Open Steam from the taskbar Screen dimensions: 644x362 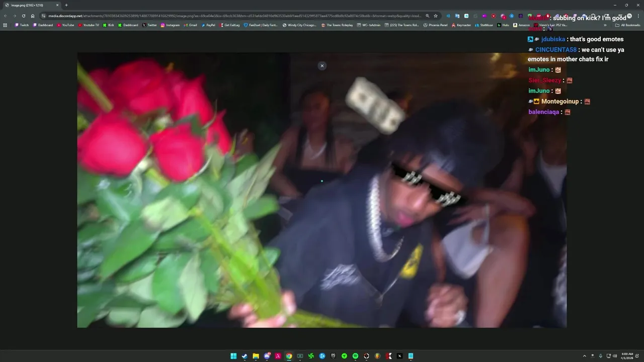click(245, 356)
